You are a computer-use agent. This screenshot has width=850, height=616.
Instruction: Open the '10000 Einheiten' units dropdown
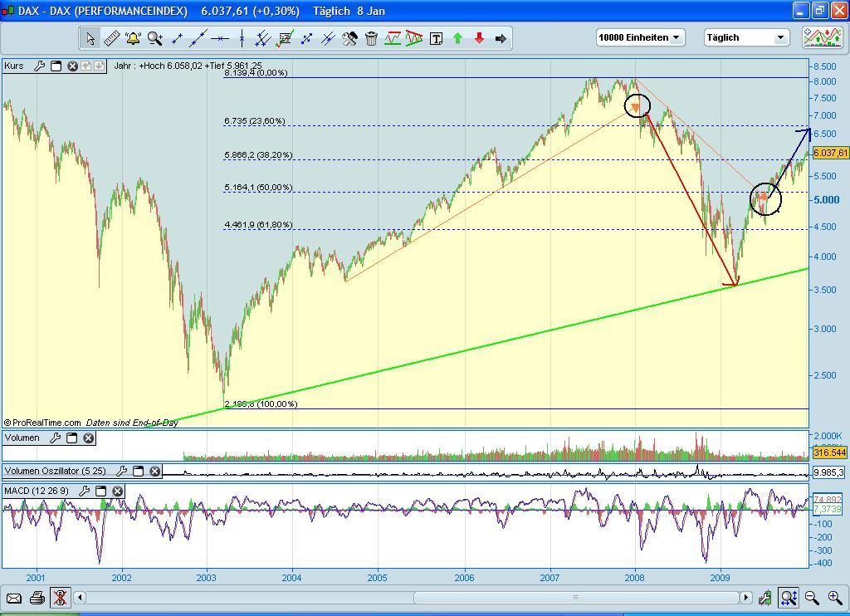[x=639, y=37]
